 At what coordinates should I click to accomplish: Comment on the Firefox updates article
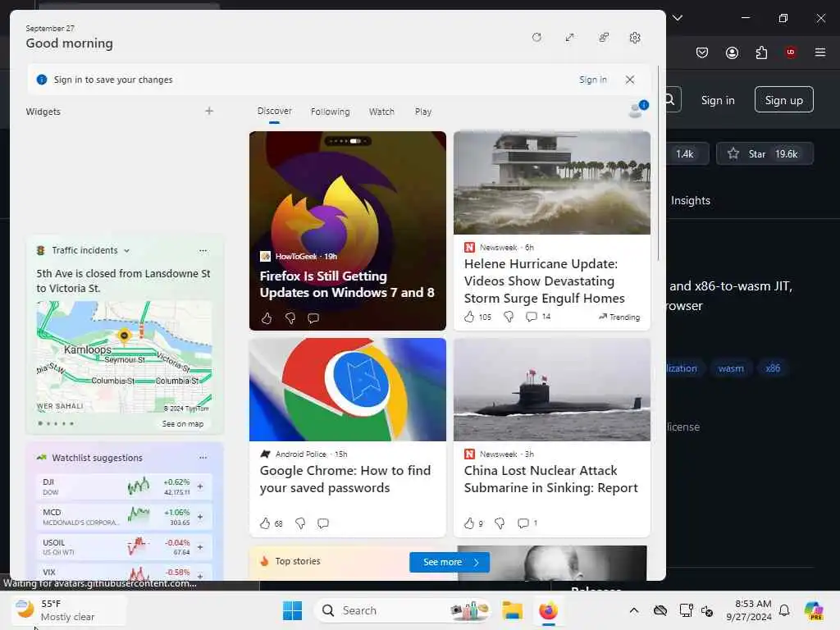coord(313,318)
